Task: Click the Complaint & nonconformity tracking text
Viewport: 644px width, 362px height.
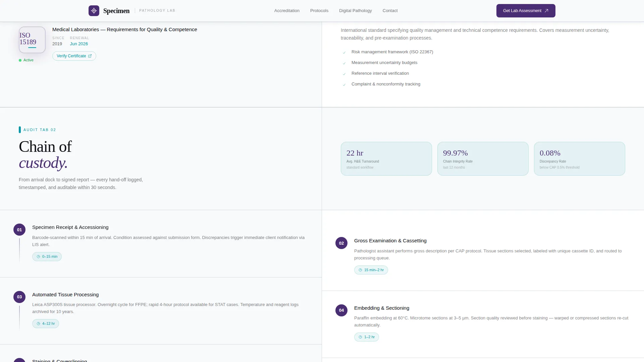Action: coord(386,84)
